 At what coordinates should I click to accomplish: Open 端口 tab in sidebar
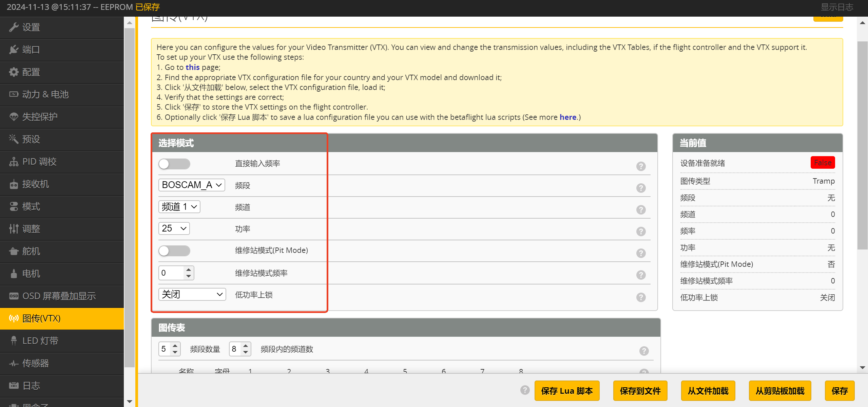62,50
